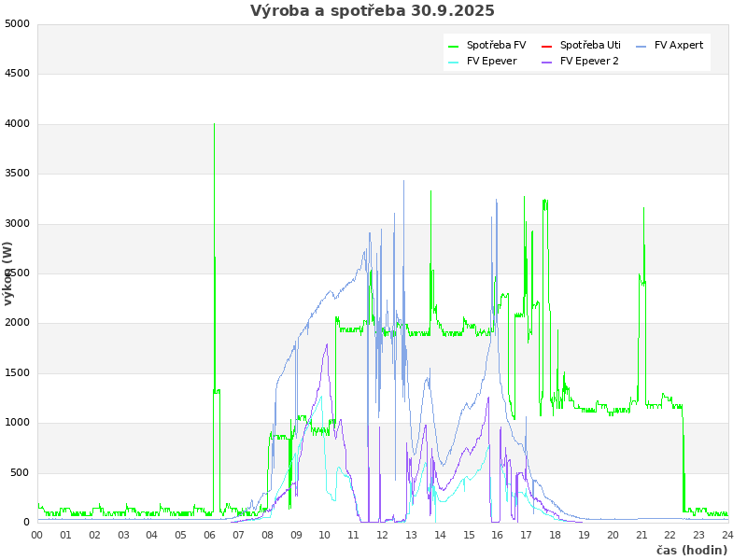747x560 pixels.
Task: Click the 5000 value on the power axis
Action: coord(17,23)
